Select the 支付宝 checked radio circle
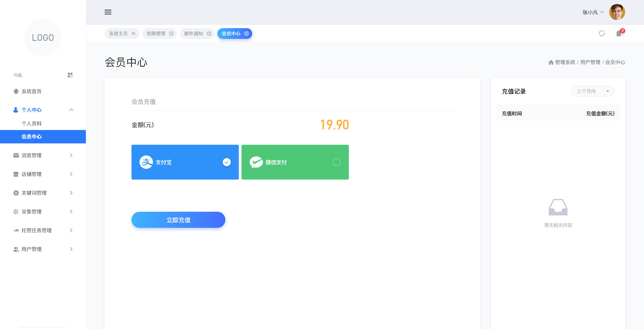The width and height of the screenshot is (644, 329). coord(227,162)
